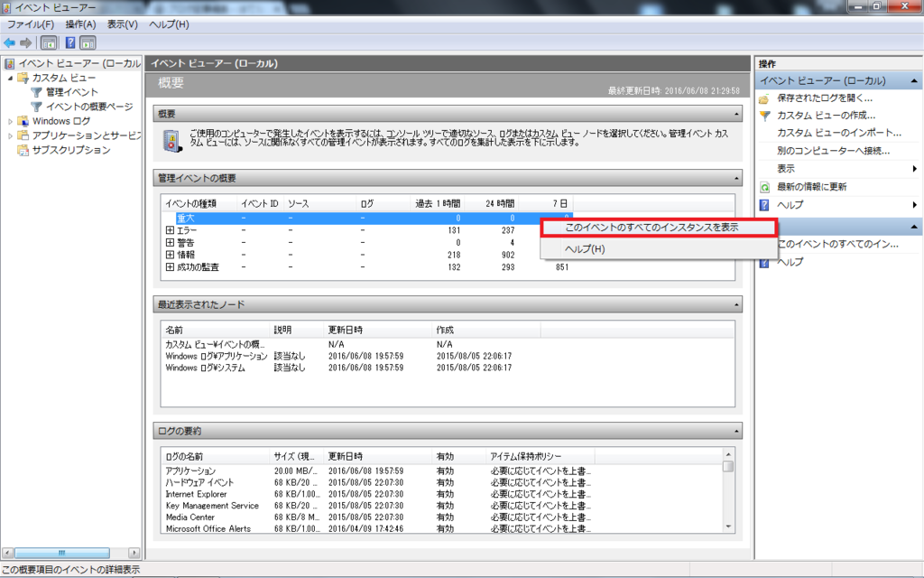Select the Key Management Service log row
This screenshot has height=578, width=924.
click(378, 506)
